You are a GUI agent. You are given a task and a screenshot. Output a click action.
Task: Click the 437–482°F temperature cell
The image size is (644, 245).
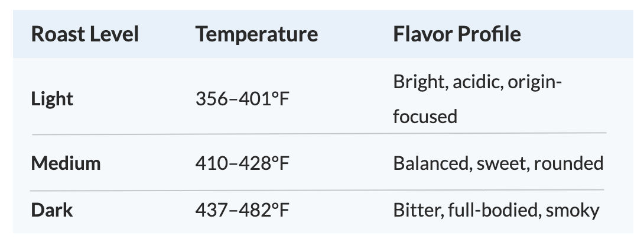(x=242, y=210)
